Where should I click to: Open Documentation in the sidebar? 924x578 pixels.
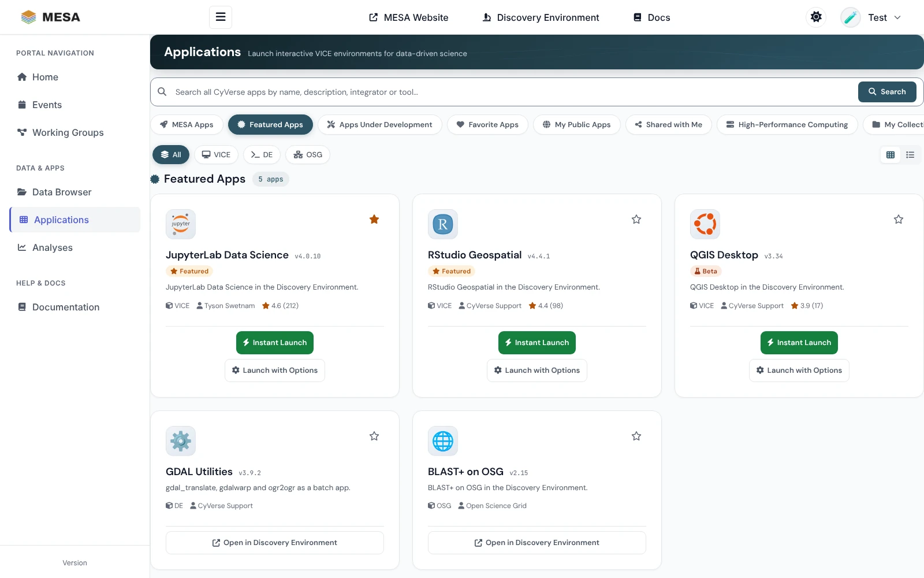tap(75, 307)
